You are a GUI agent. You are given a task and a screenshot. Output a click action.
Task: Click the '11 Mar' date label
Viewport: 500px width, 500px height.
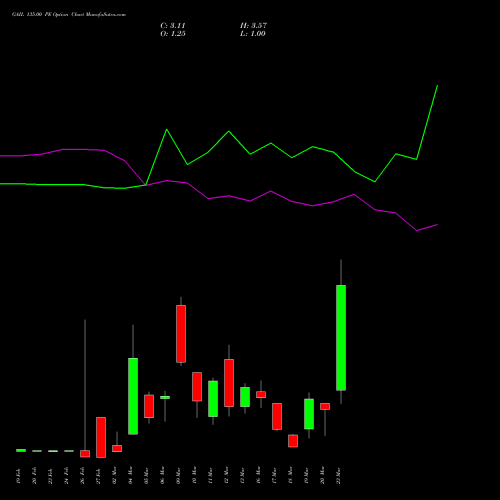tap(210, 475)
